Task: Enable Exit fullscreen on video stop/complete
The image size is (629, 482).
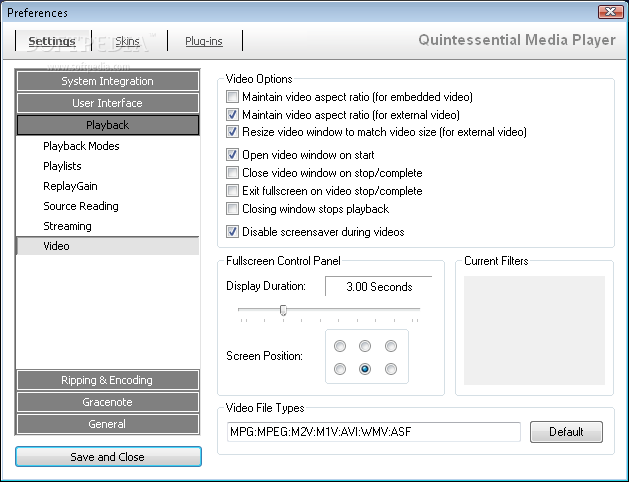Action: click(232, 191)
